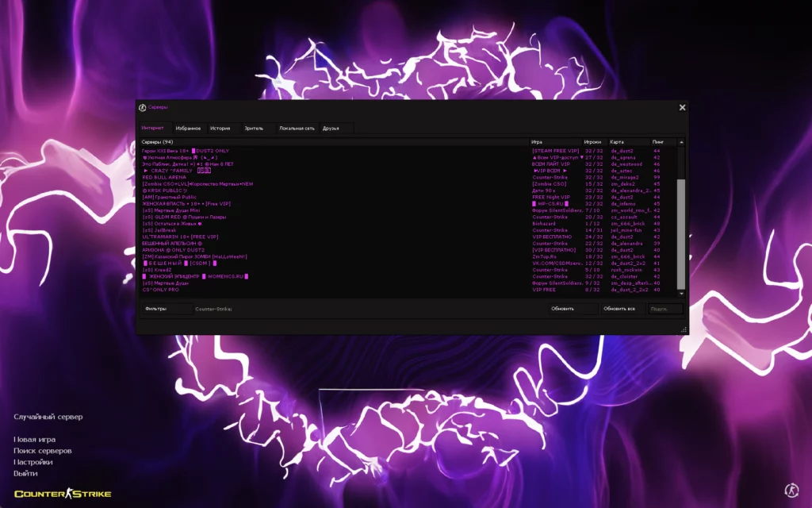Switch to the Избранное tab
The height and width of the screenshot is (508, 812).
click(x=188, y=128)
